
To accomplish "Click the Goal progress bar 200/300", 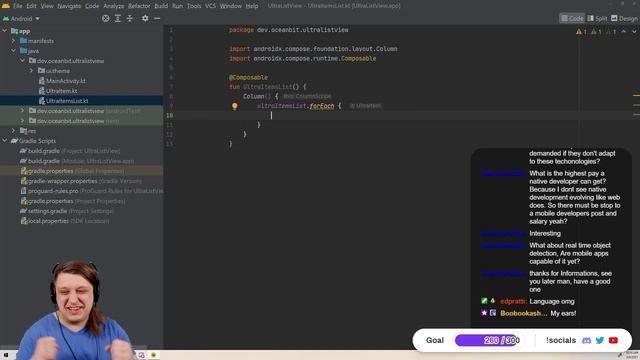I will pos(487,340).
